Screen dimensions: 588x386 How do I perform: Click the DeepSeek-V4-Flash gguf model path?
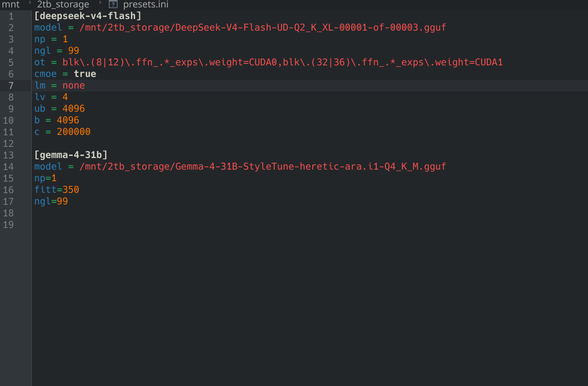click(x=263, y=28)
